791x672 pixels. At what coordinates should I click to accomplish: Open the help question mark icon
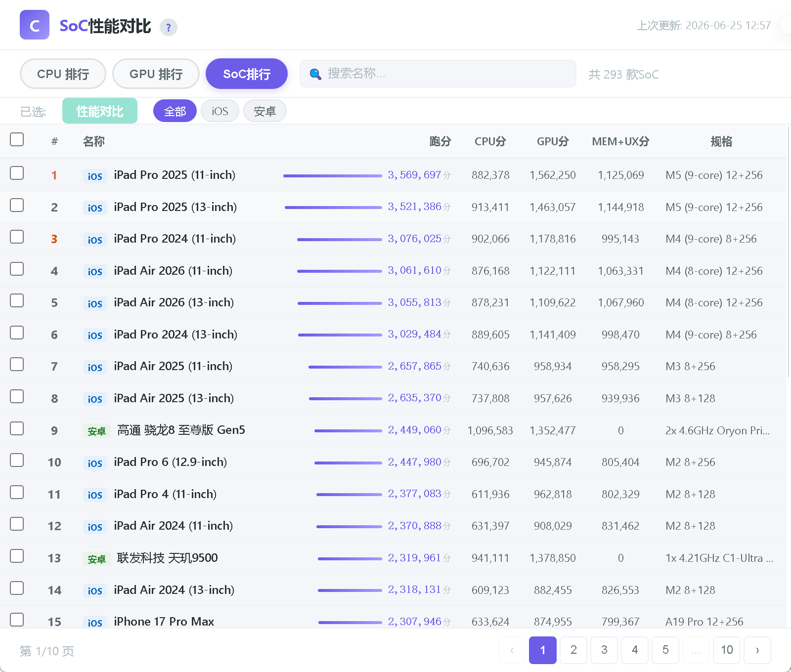pos(169,27)
